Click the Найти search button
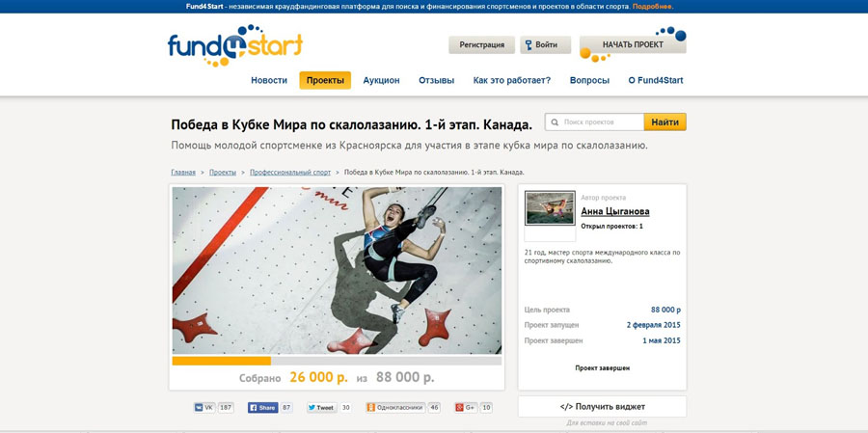 665,122
